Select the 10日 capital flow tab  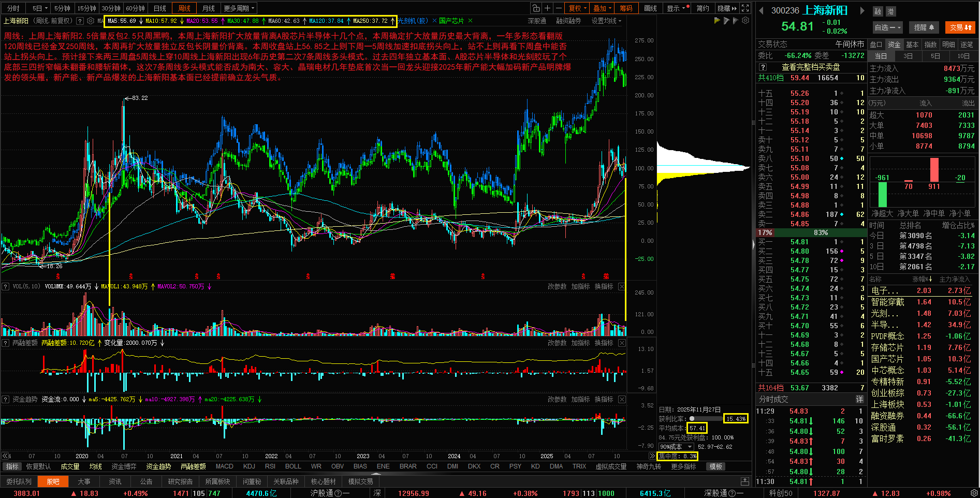[x=963, y=56]
